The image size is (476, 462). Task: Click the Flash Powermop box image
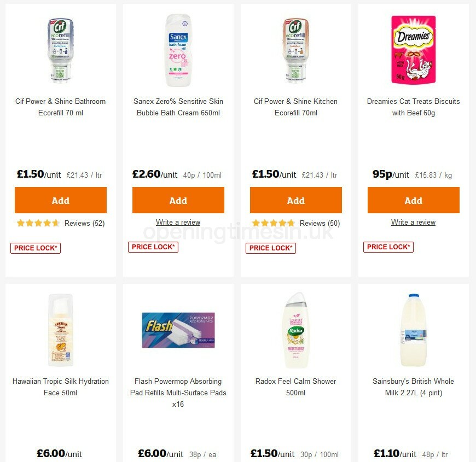(x=178, y=329)
